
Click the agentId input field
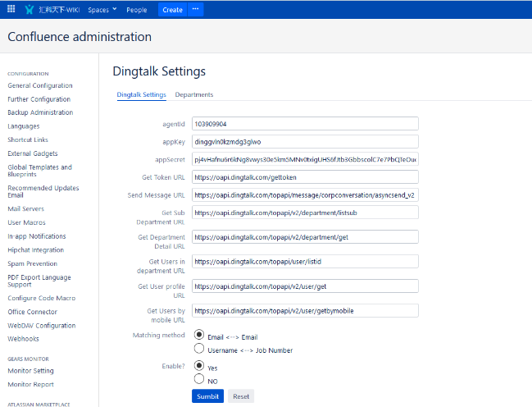point(305,124)
